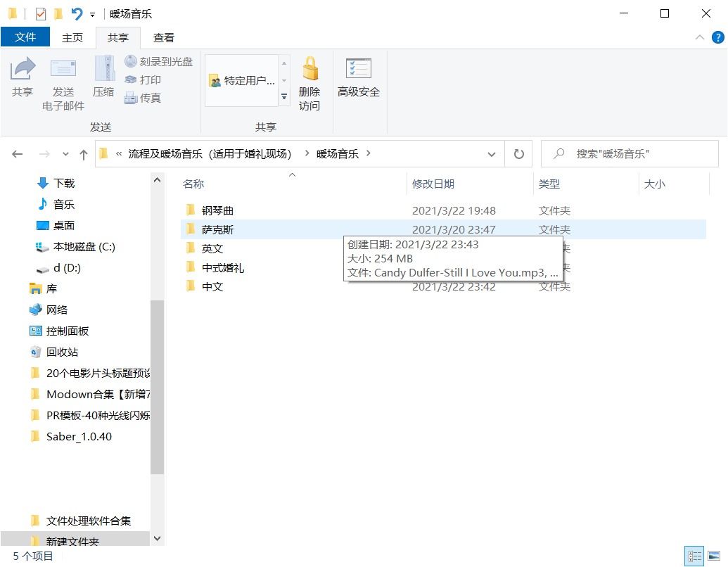Go up one folder level
Viewport: 728px width, 567px height.
pos(84,155)
